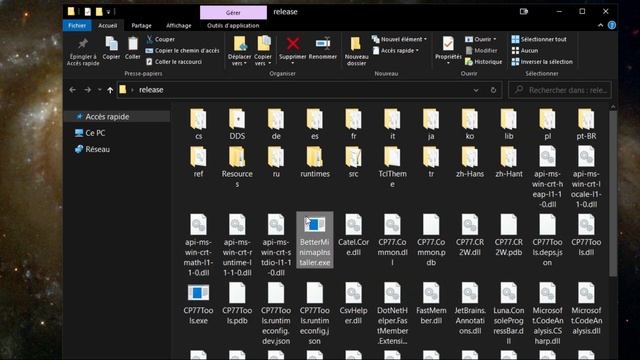
Task: Select the Microsoft.CodeAnalysis.CSharp.dll file
Action: [547, 314]
